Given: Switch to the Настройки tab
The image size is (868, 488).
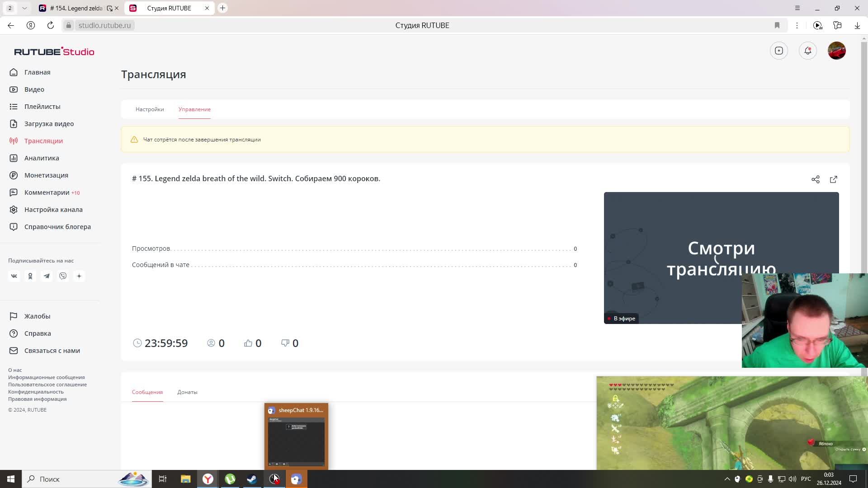Looking at the screenshot, I should coord(150,109).
